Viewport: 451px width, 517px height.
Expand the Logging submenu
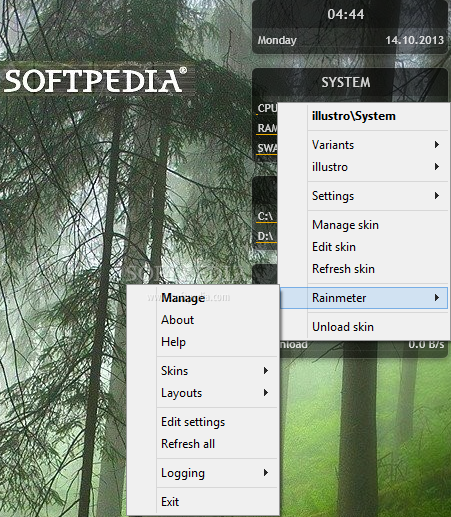[x=203, y=473]
